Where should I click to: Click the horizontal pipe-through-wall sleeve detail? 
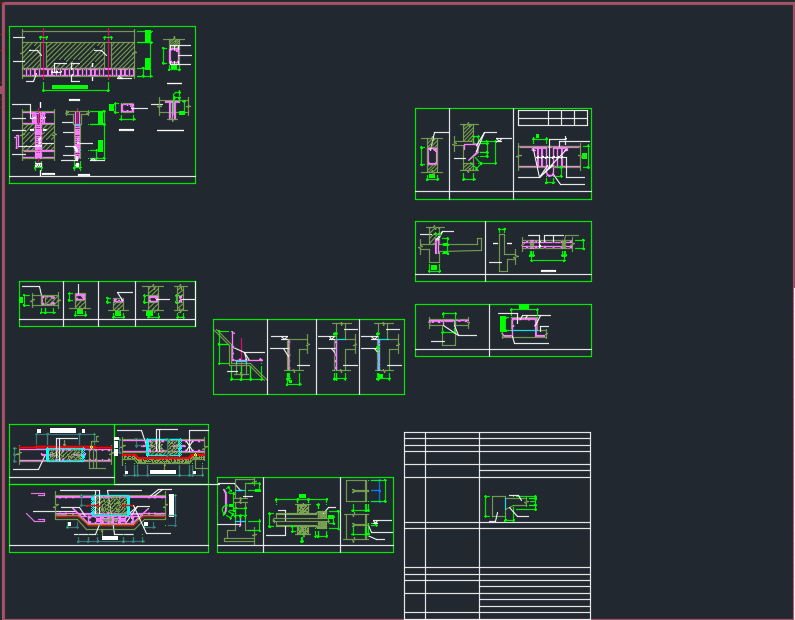coord(303,517)
